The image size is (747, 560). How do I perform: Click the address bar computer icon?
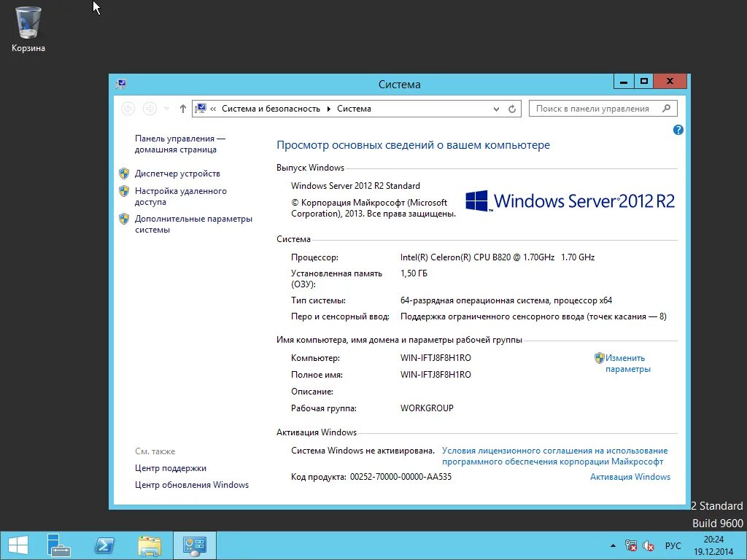click(201, 109)
